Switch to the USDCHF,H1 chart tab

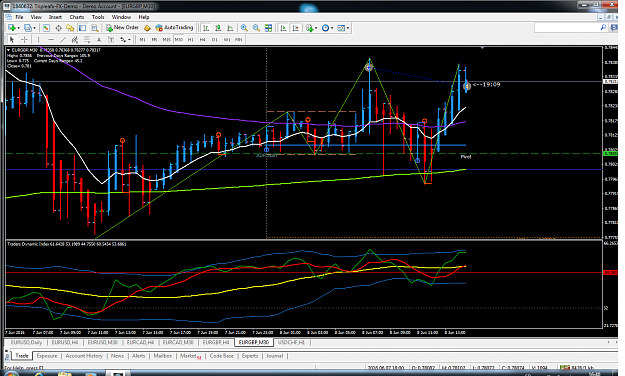(x=291, y=343)
